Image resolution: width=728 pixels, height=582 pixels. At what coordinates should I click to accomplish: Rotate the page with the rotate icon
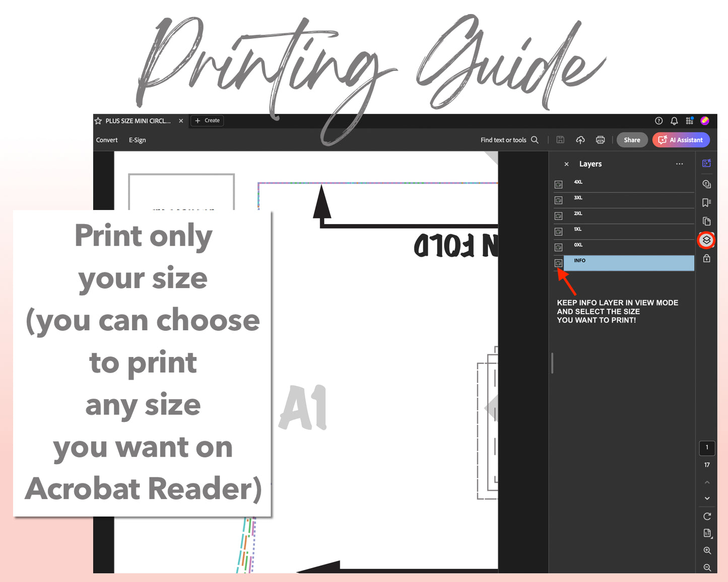coord(707,516)
